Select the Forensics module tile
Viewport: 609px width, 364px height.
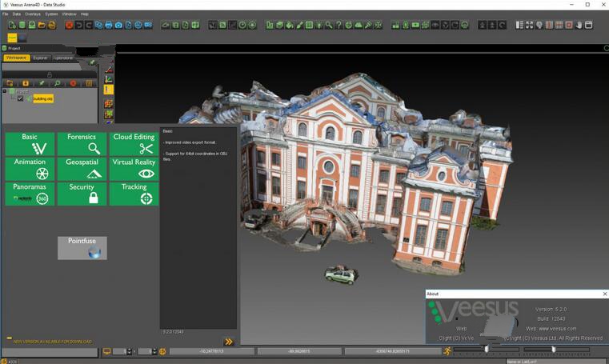82,144
